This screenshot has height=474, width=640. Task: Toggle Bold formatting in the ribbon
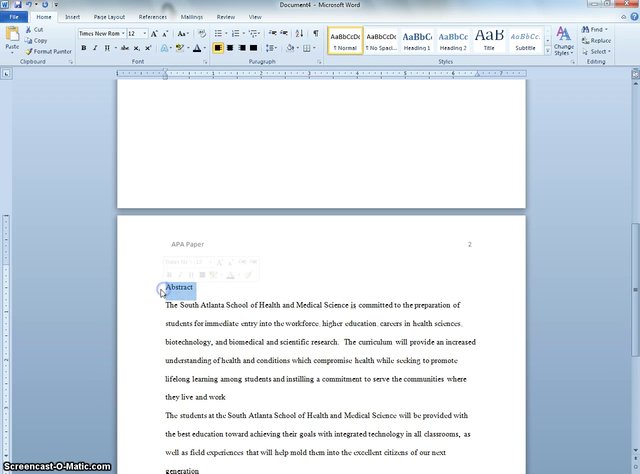[x=83, y=48]
